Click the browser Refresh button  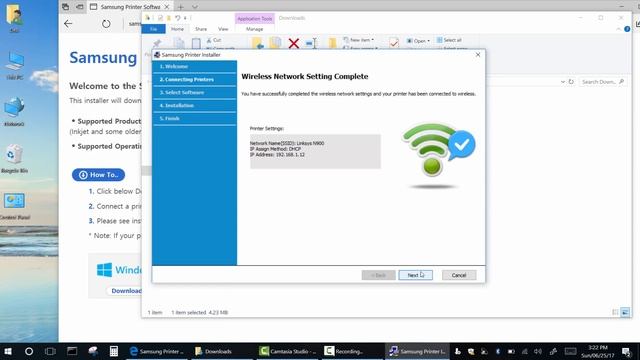106,24
